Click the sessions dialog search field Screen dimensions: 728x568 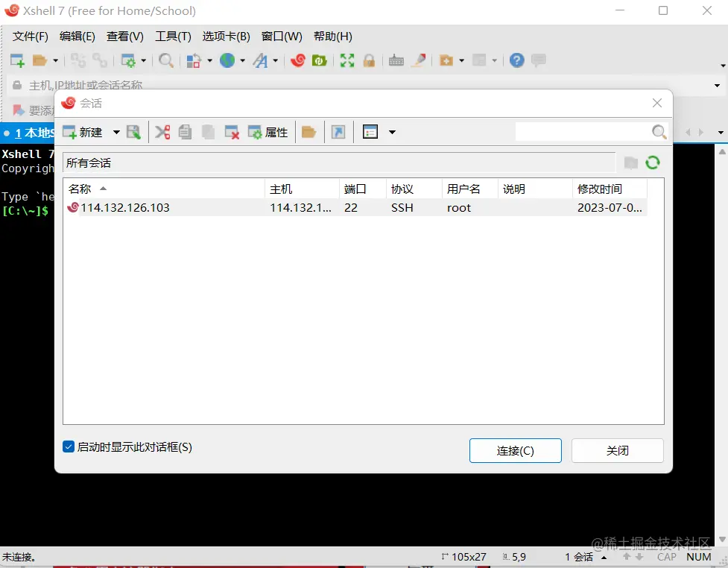point(583,132)
